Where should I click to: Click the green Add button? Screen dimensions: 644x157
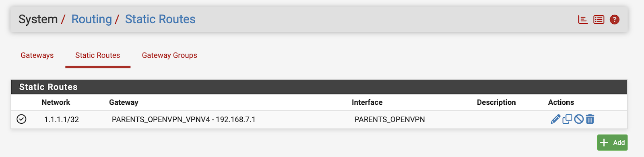pos(612,143)
